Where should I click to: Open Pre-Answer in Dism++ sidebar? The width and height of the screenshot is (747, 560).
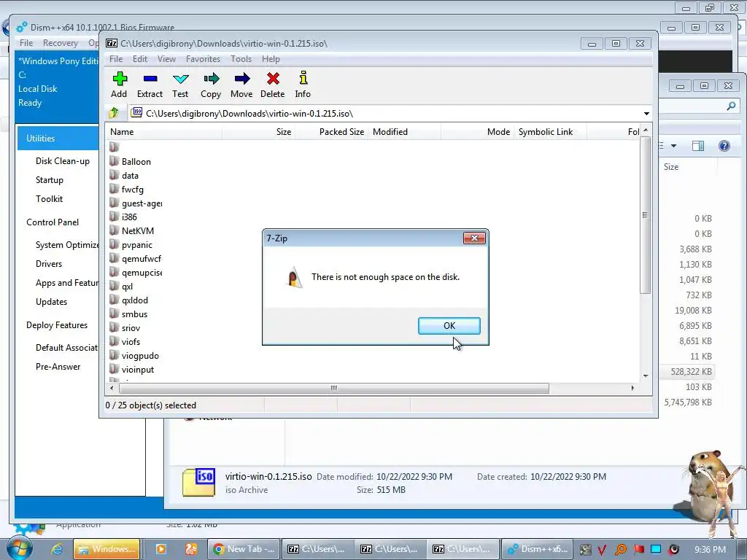coord(58,367)
